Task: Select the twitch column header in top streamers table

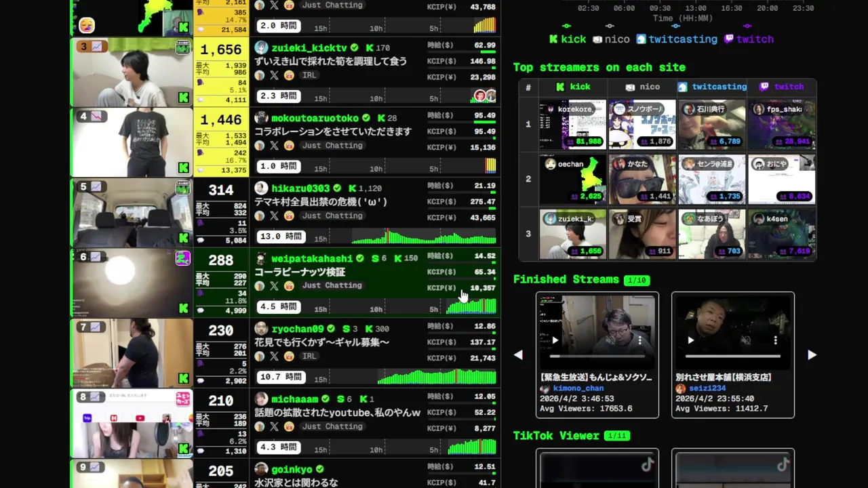Action: pyautogui.click(x=782, y=87)
